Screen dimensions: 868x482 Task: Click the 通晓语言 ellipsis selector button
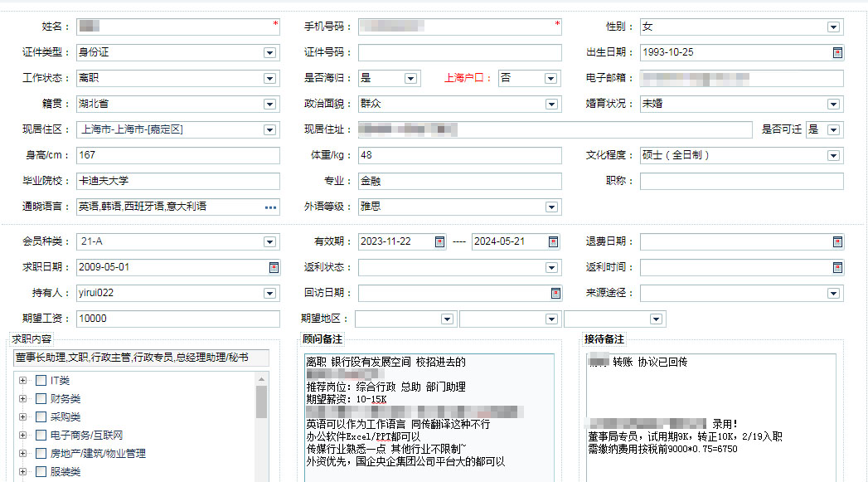[270, 207]
